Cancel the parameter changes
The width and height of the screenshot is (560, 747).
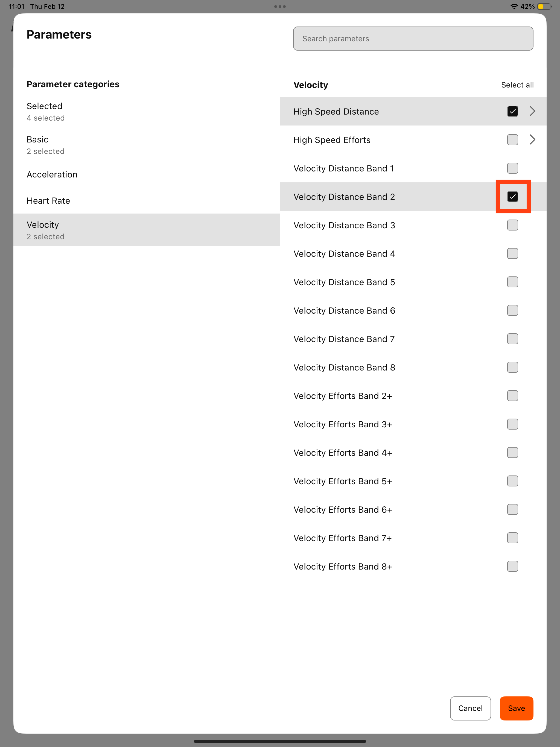[470, 708]
